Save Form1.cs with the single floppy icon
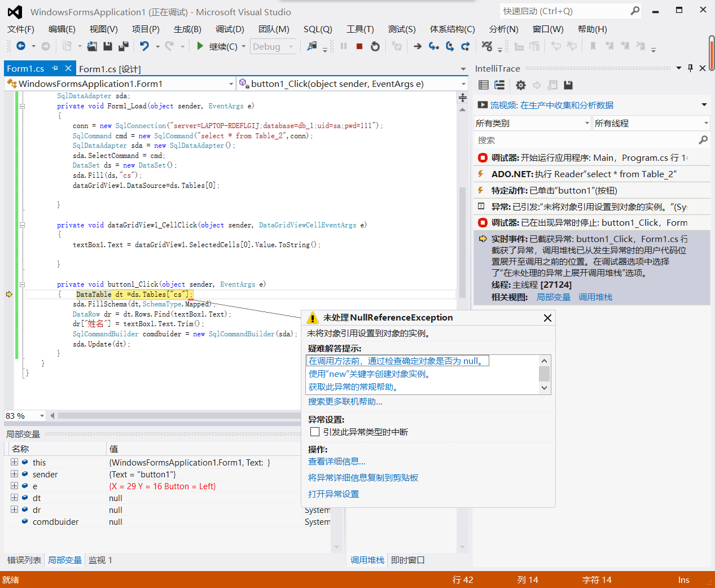 [x=108, y=46]
